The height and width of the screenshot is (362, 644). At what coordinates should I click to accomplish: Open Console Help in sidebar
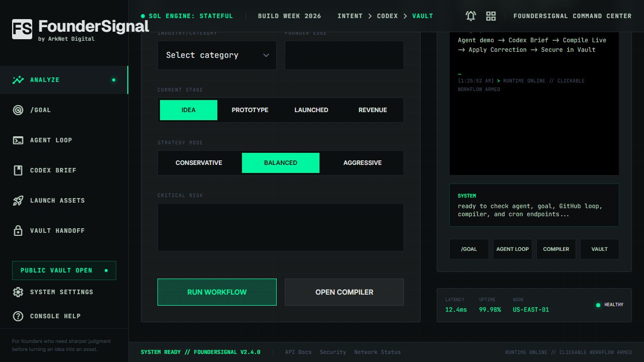coord(64,316)
